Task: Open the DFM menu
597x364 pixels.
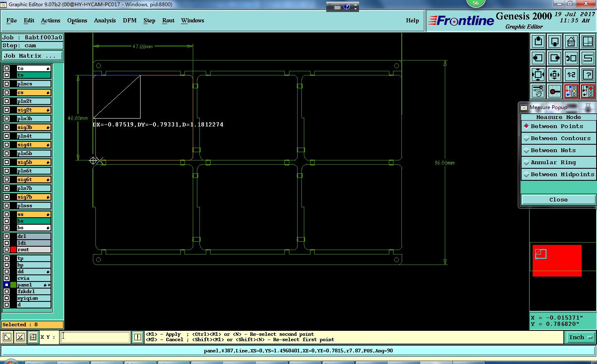Action: click(129, 20)
